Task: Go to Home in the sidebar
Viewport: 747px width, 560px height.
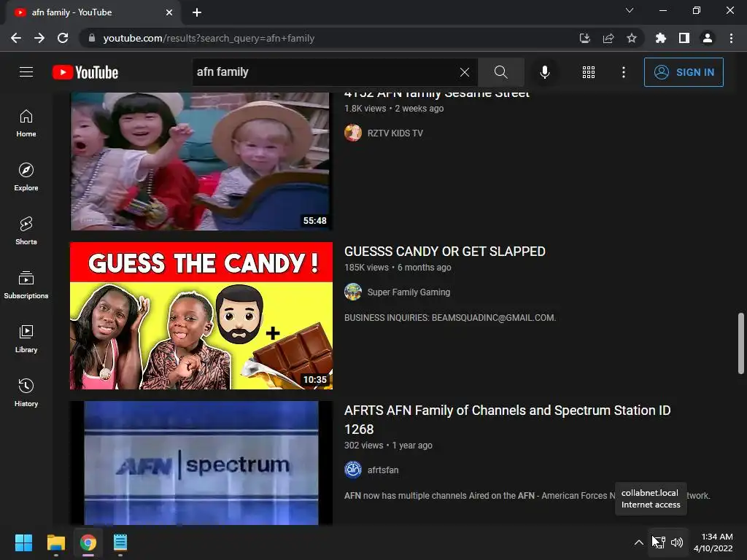Action: pos(26,123)
